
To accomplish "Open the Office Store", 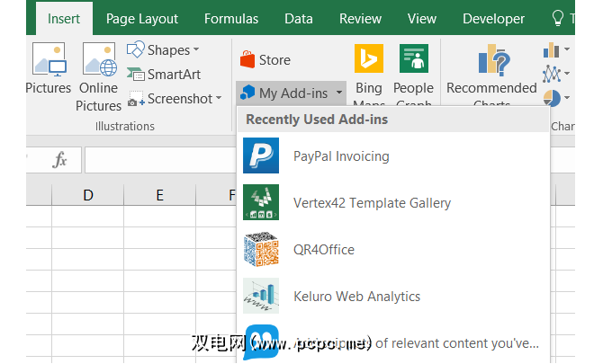I will [265, 60].
